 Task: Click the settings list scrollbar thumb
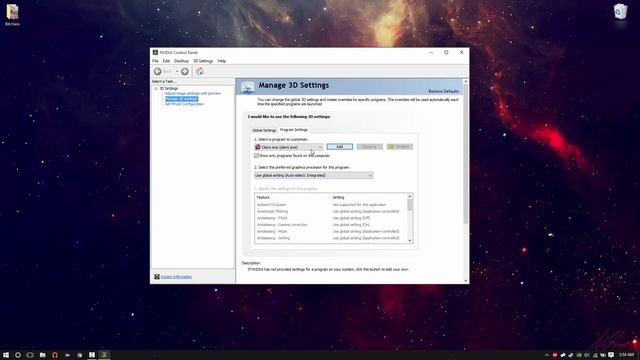[x=410, y=205]
